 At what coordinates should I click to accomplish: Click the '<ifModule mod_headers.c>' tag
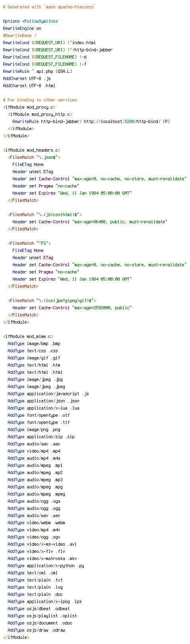(31, 150)
